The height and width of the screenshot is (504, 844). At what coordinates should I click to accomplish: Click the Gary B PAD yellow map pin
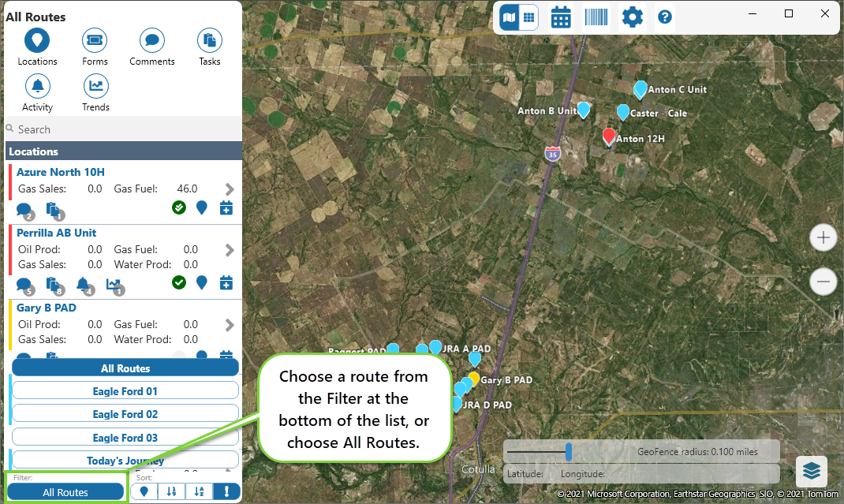(x=474, y=379)
